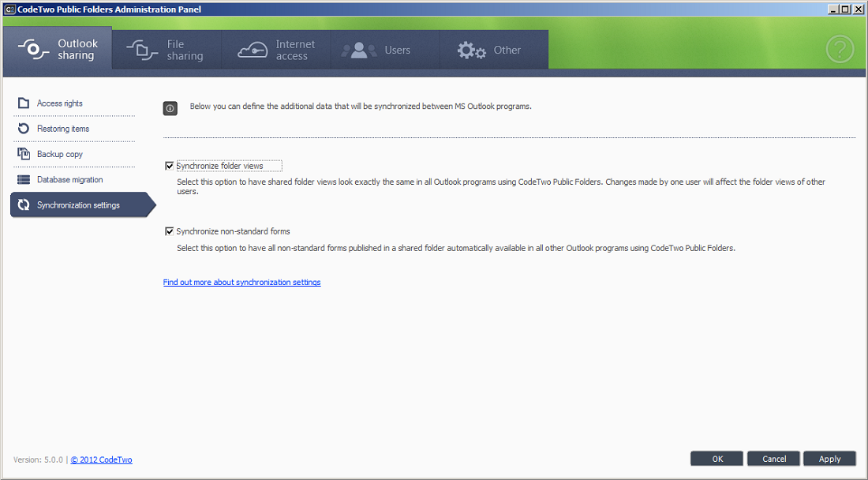Click the File sharing tab icon
Screen dimensions: 868x480
pos(142,50)
